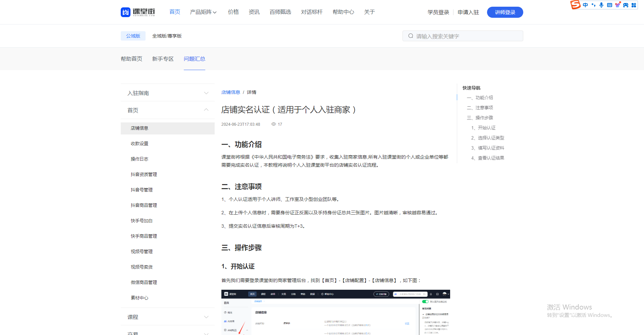This screenshot has height=335, width=644.
Task: Click the Sogou voice input microphone
Action: click(x=601, y=5)
